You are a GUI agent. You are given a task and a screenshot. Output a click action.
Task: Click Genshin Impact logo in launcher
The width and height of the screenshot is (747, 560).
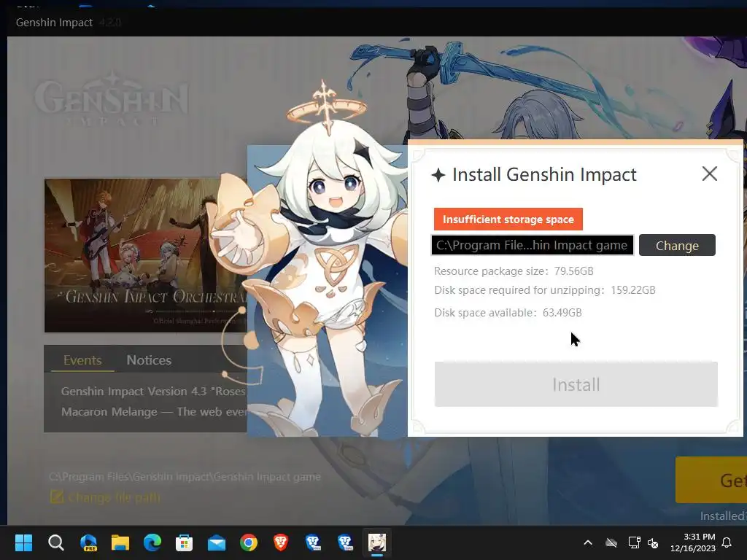(x=112, y=99)
